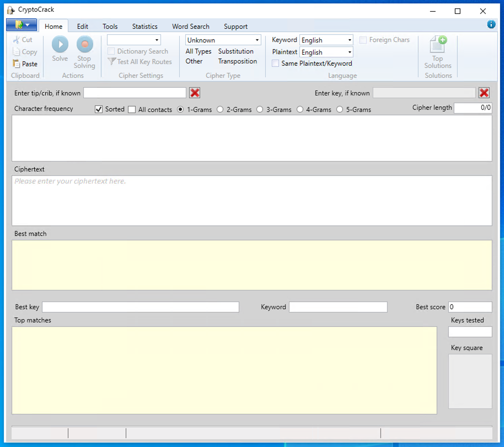Screen dimensions: 504x447
Task: Toggle the Sorted checkbox
Action: click(x=99, y=109)
